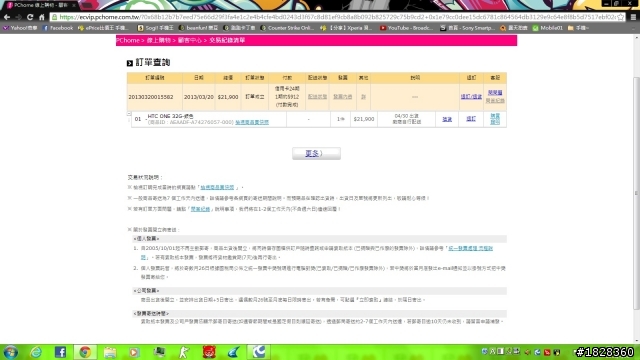Image resolution: width=640 pixels, height=360 pixels.
Task: Open the Chrome menu icon
Action: 633,17
